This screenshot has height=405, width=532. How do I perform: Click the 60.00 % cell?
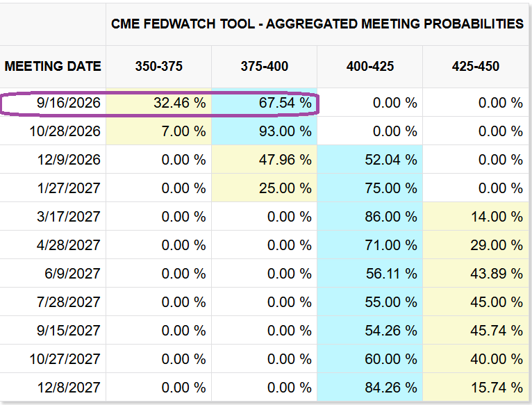tap(369, 359)
